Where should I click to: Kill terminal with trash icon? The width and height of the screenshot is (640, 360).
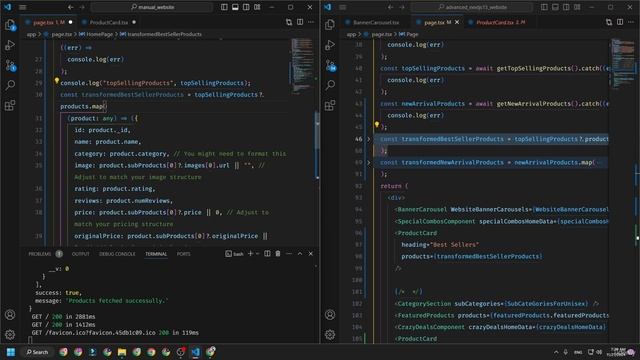click(278, 253)
